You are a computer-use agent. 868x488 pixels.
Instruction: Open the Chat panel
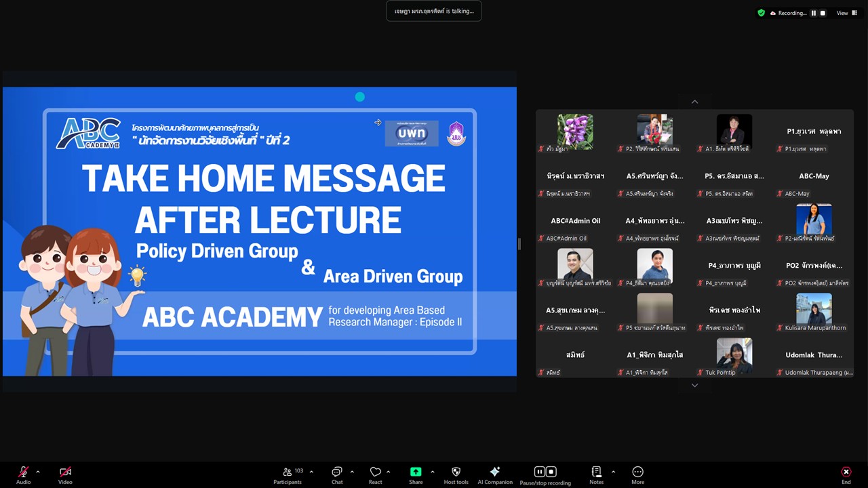pyautogui.click(x=337, y=475)
